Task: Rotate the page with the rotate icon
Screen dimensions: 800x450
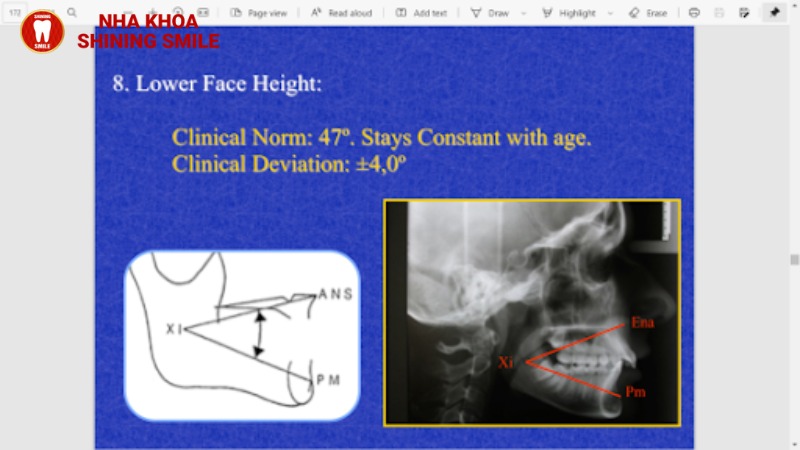Action: [x=180, y=13]
